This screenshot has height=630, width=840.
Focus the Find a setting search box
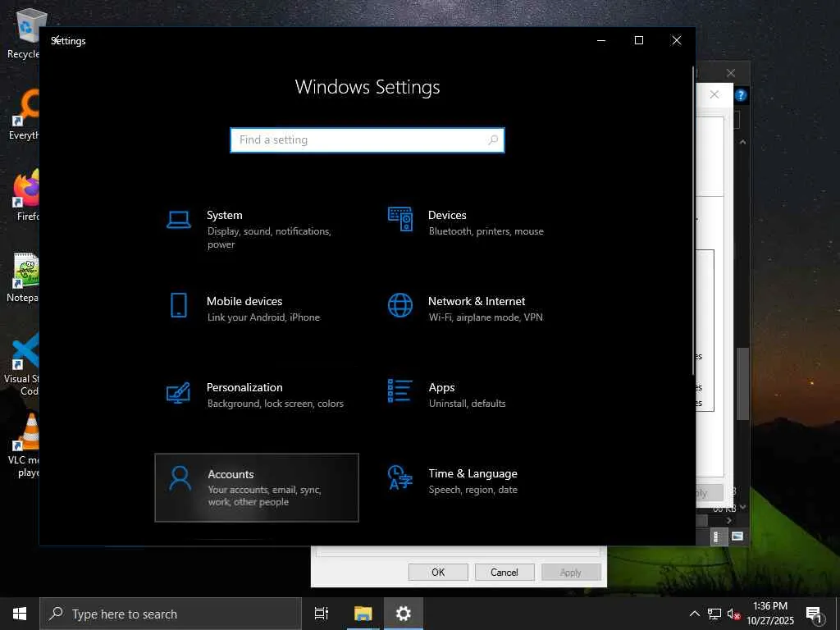(367, 139)
